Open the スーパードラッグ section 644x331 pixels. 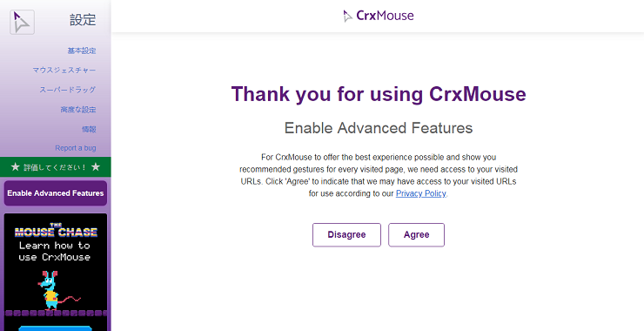pos(67,90)
